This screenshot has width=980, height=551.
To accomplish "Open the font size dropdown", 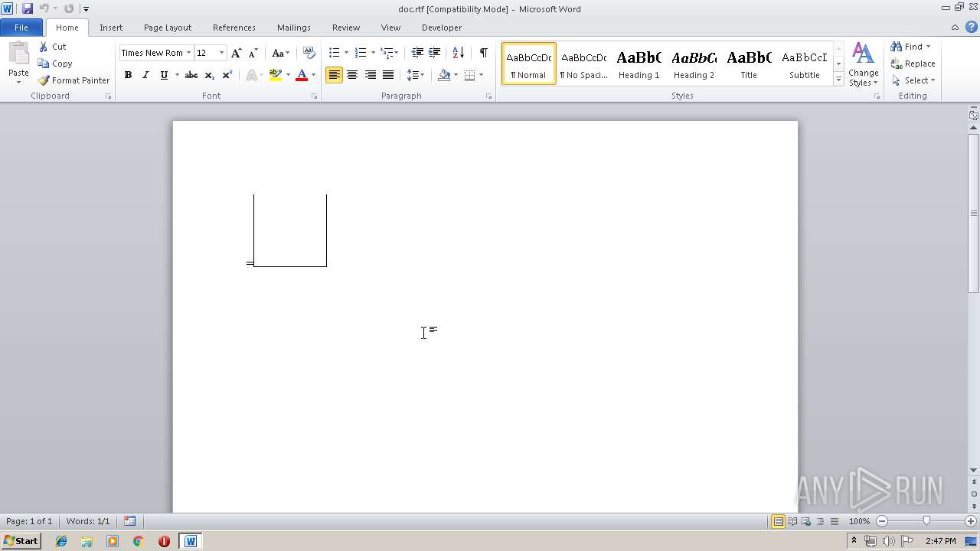I will pyautogui.click(x=222, y=53).
